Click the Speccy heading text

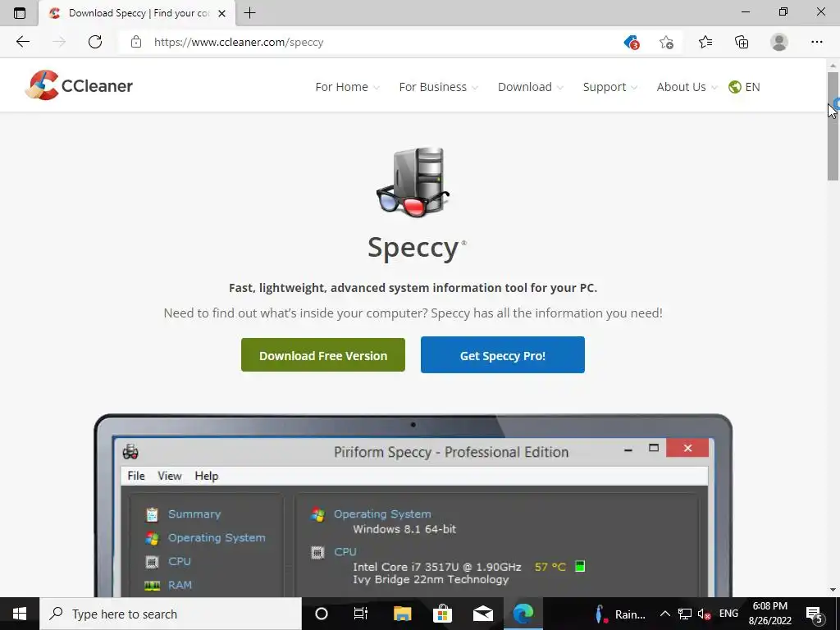pyautogui.click(x=413, y=249)
